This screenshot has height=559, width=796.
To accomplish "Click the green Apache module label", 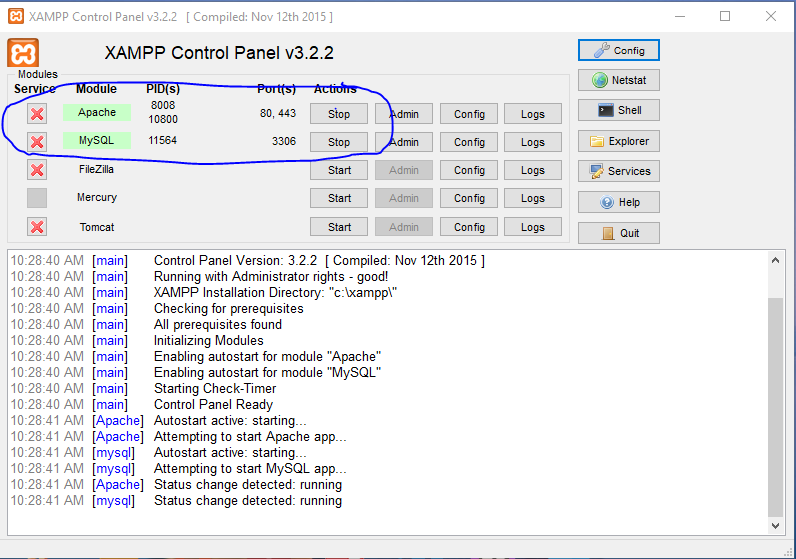I will click(x=97, y=112).
